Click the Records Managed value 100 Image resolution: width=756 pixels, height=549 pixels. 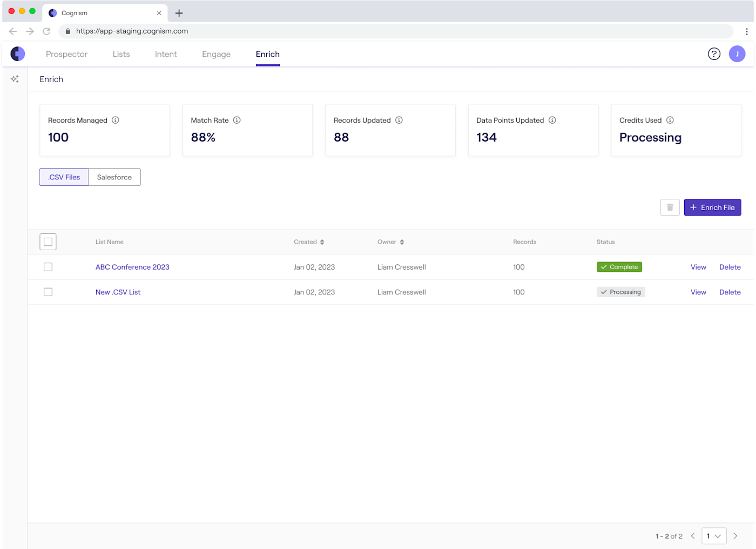(58, 137)
